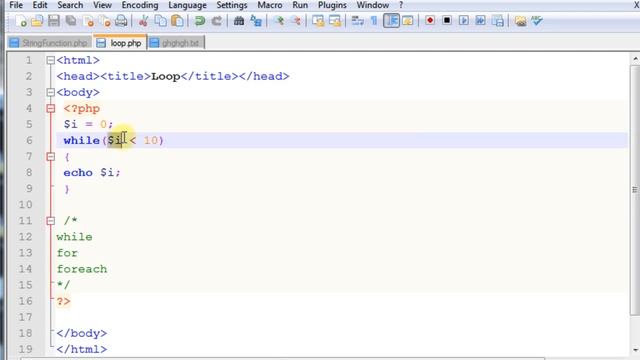Click the vertical scrollbar thumb
Screen dimensions: 640x360
click(635, 189)
